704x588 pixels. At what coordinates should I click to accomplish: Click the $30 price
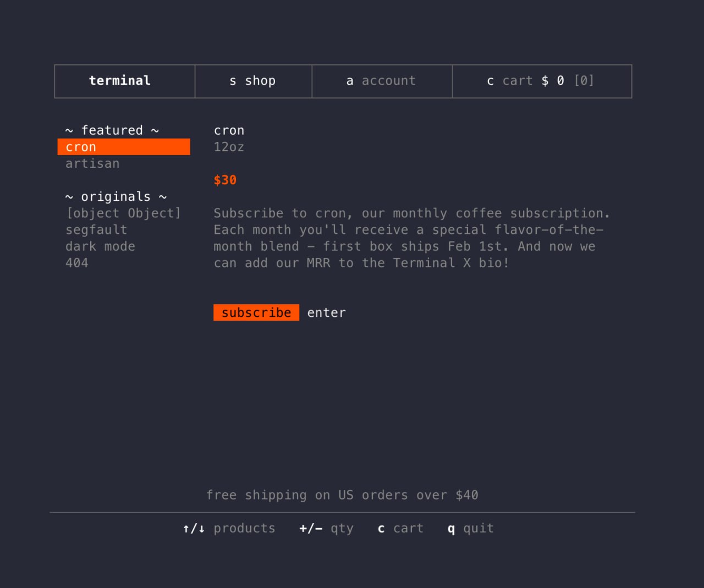coord(225,180)
